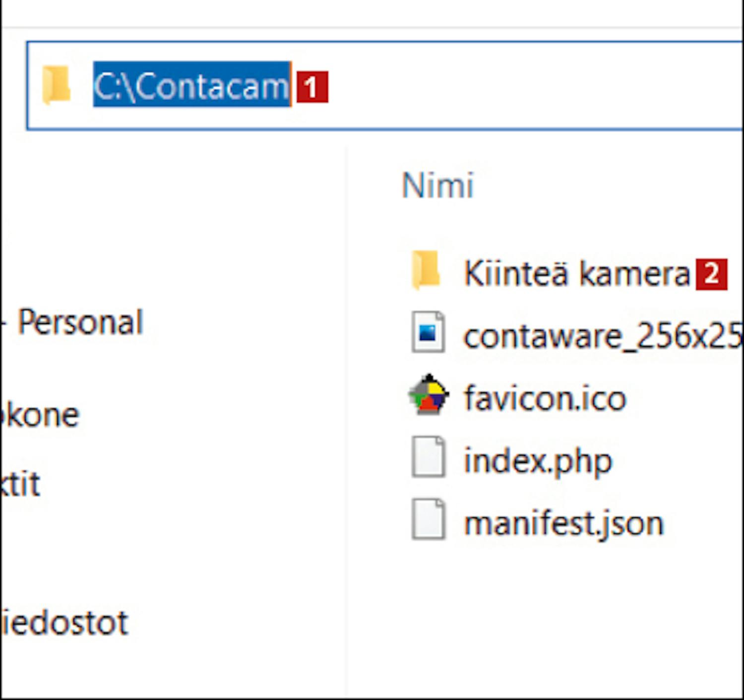The width and height of the screenshot is (744, 700).
Task: Select the Kiinteä kamera folder name
Action: [x=576, y=273]
